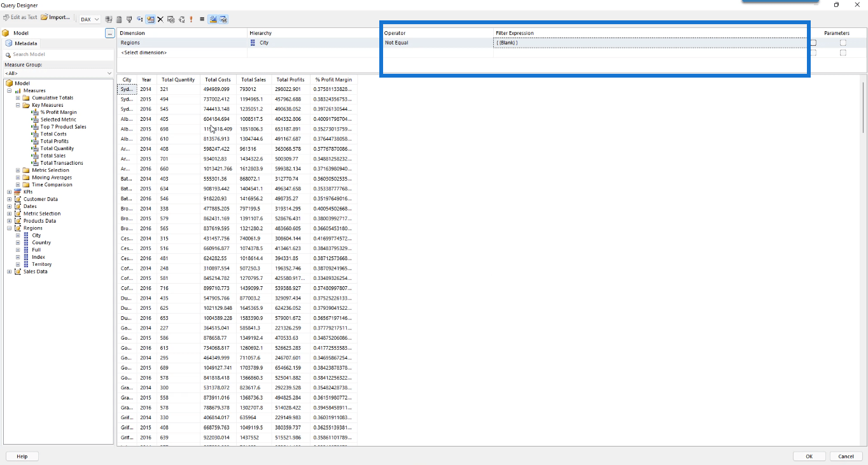Viewport: 868px width, 465px height.
Task: Click the Territory hierarchy icon
Action: 26,264
